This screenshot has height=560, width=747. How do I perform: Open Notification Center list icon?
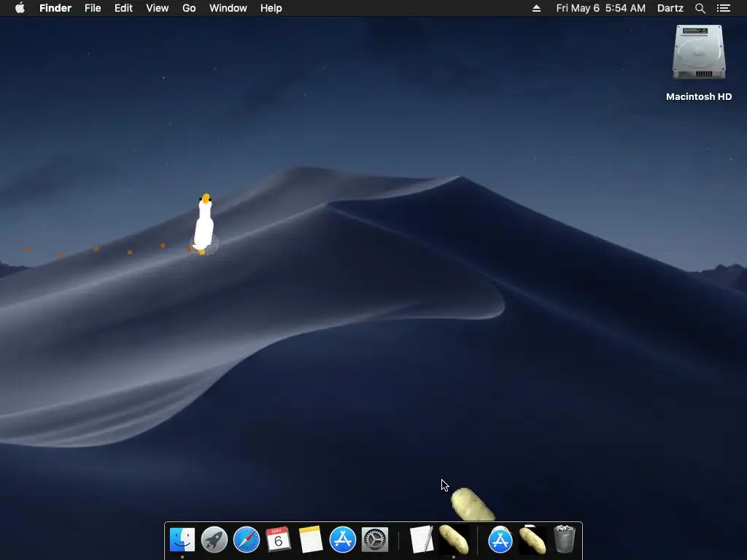[724, 8]
